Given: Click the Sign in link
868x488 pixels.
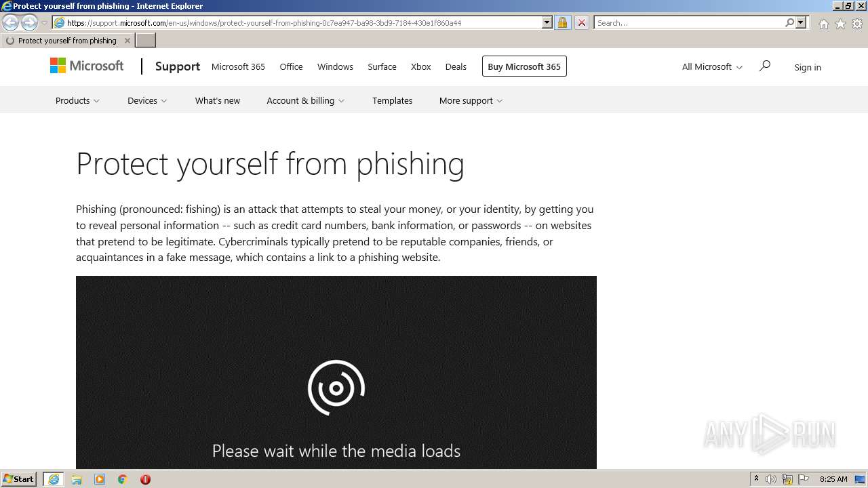Looking at the screenshot, I should pyautogui.click(x=808, y=67).
